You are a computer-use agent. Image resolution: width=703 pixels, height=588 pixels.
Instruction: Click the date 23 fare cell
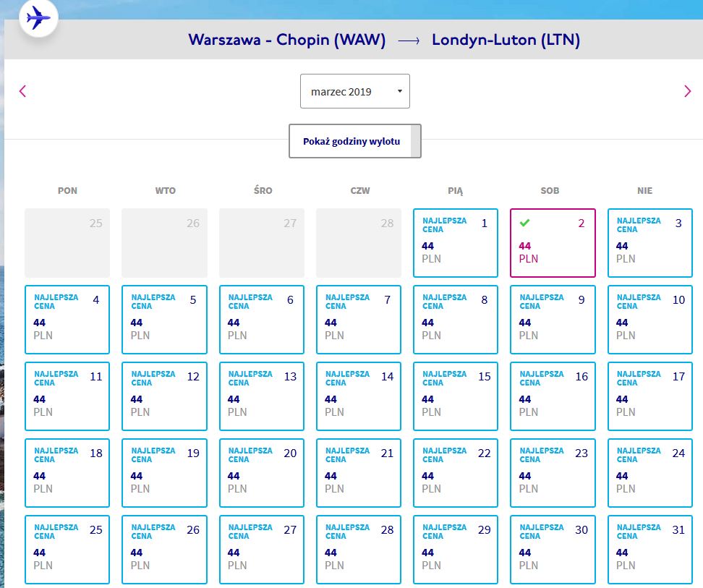pos(553,473)
